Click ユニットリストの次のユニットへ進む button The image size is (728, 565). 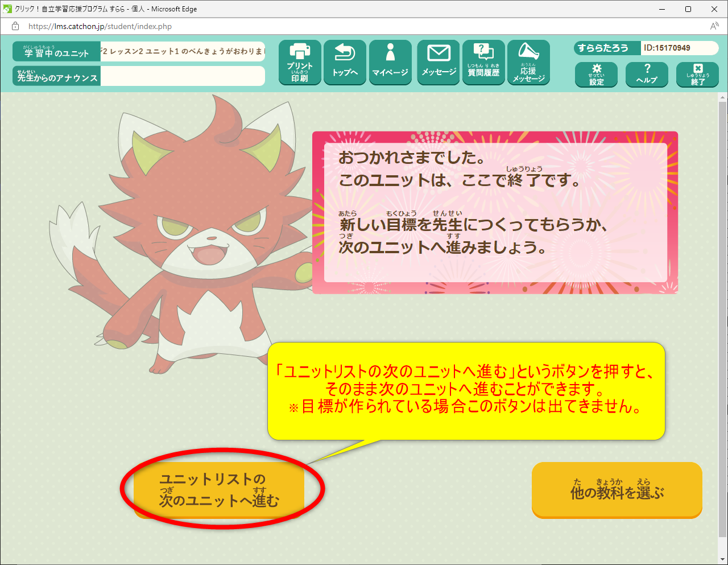(x=219, y=490)
